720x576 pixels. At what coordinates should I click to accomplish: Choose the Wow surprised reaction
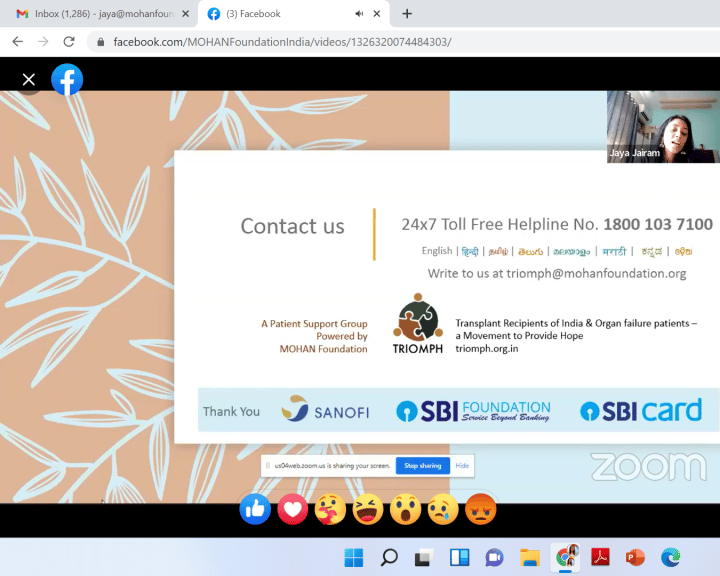pyautogui.click(x=405, y=509)
